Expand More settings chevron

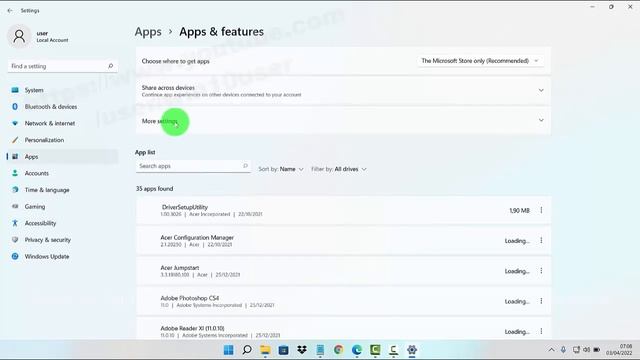click(541, 120)
